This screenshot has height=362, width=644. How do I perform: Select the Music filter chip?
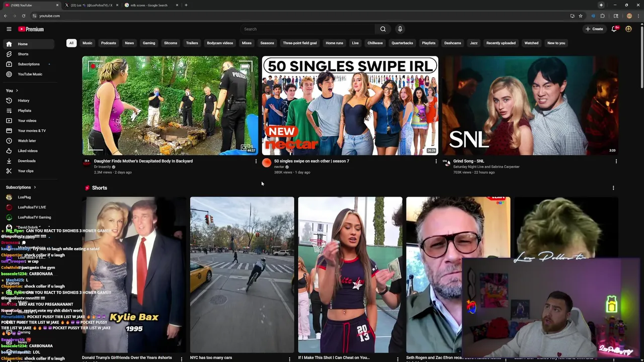87,43
